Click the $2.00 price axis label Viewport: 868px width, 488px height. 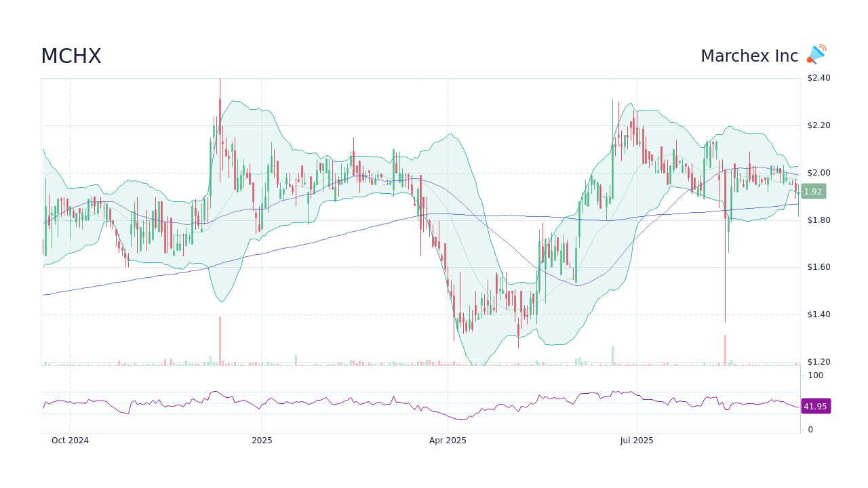[818, 173]
